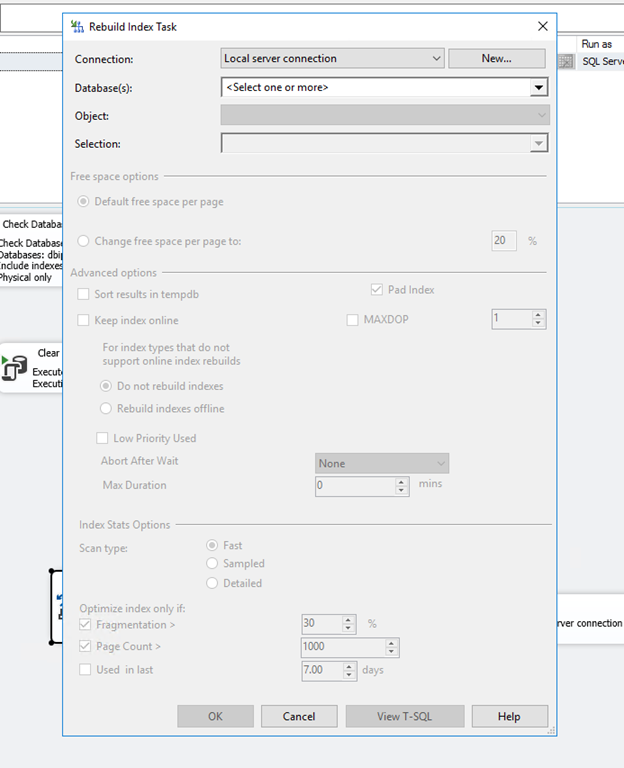
Task: Click the New... connection button
Action: (497, 58)
